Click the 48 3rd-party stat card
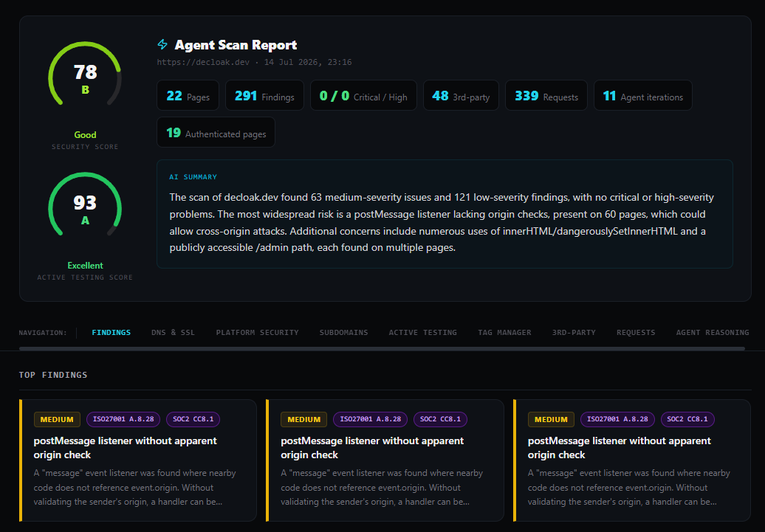 (x=461, y=96)
